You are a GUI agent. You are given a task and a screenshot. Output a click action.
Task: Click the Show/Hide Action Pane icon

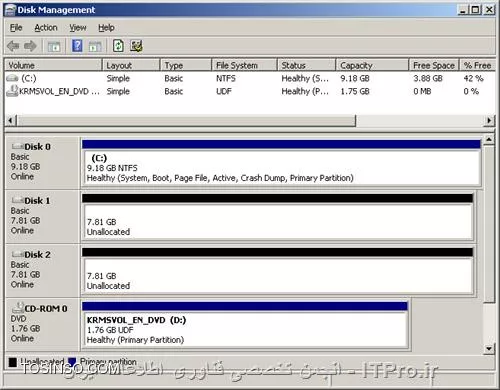[x=95, y=46]
